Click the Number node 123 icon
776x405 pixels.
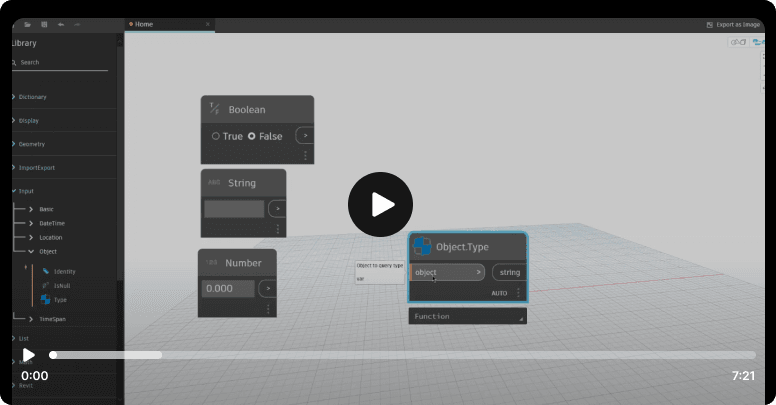(211, 262)
